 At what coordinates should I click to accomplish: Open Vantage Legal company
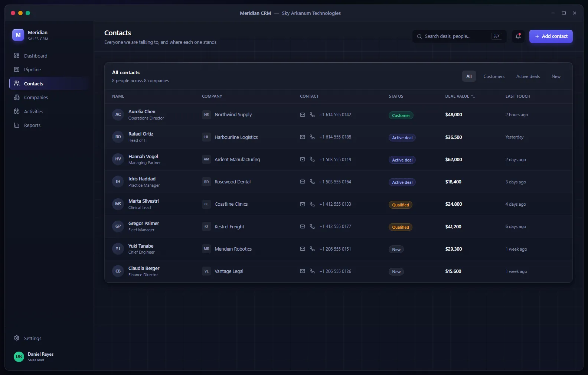coord(229,271)
